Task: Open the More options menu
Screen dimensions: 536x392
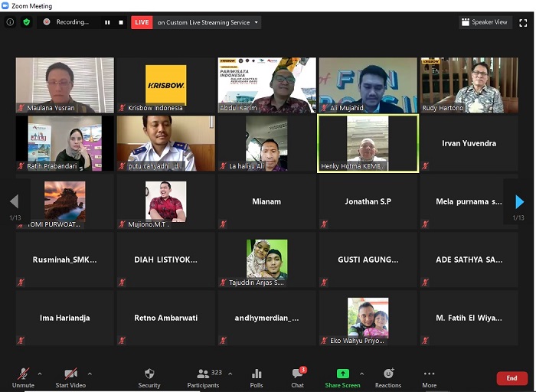Action: click(x=429, y=377)
